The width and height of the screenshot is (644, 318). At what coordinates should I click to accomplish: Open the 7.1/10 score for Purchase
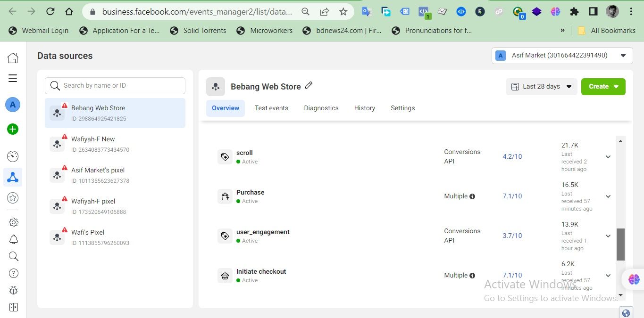[x=512, y=196]
